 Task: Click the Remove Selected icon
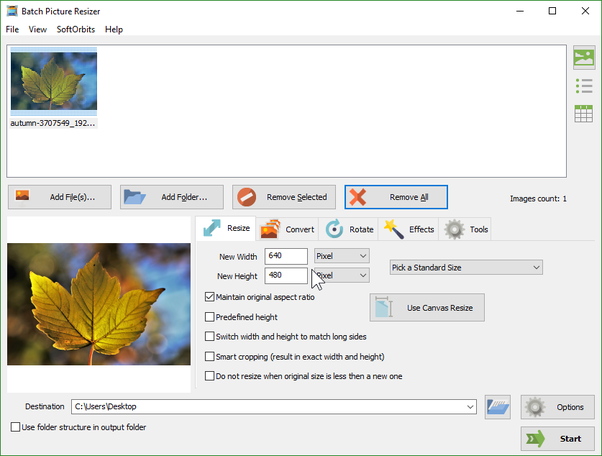coord(246,197)
